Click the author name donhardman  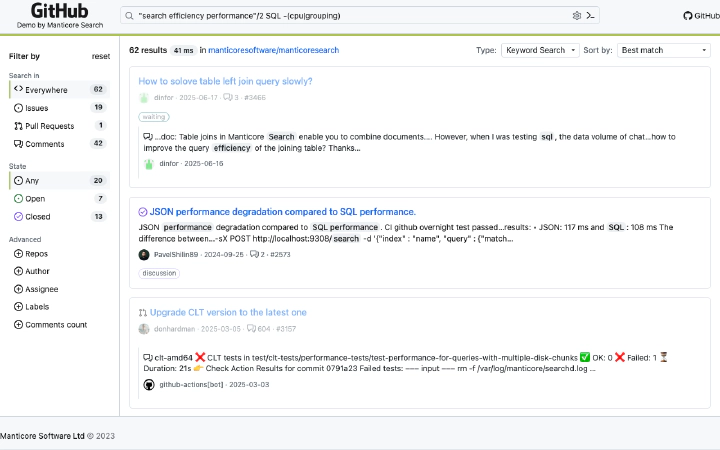174,329
